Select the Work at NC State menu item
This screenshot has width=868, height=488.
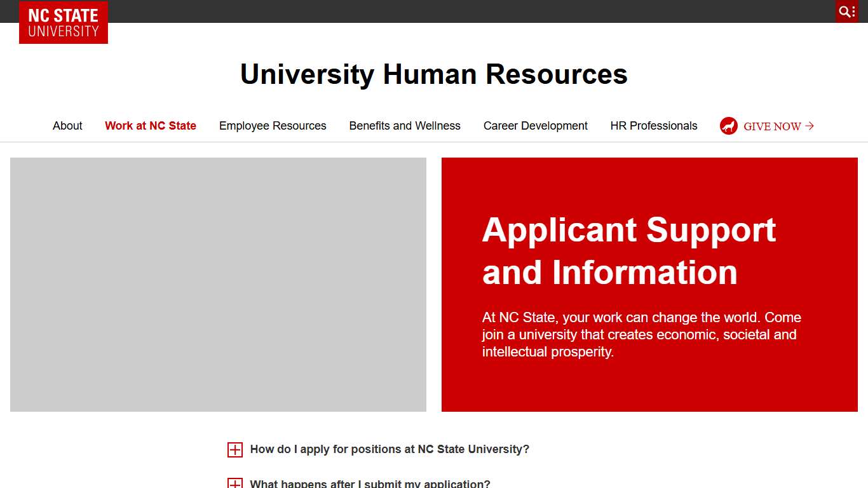pos(150,126)
